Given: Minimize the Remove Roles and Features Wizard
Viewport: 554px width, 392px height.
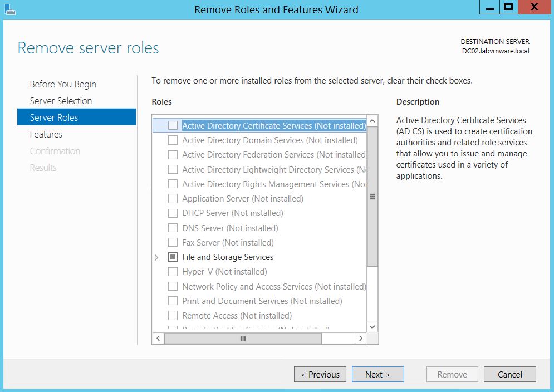Looking at the screenshot, I should click(x=490, y=7).
